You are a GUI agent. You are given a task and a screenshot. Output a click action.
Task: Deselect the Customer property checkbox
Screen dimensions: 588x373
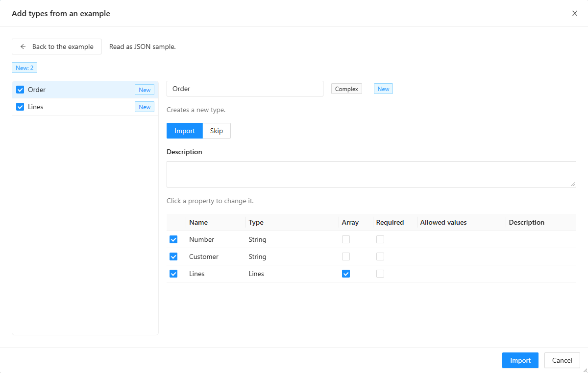(173, 256)
